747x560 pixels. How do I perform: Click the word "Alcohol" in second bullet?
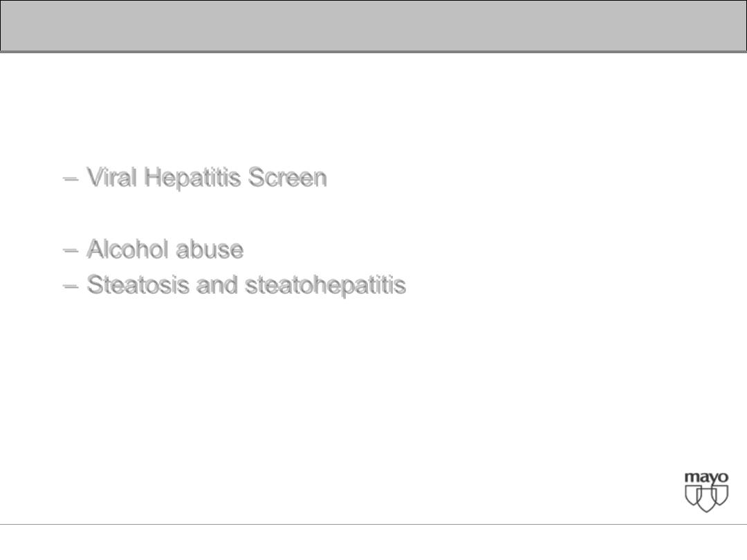point(128,249)
